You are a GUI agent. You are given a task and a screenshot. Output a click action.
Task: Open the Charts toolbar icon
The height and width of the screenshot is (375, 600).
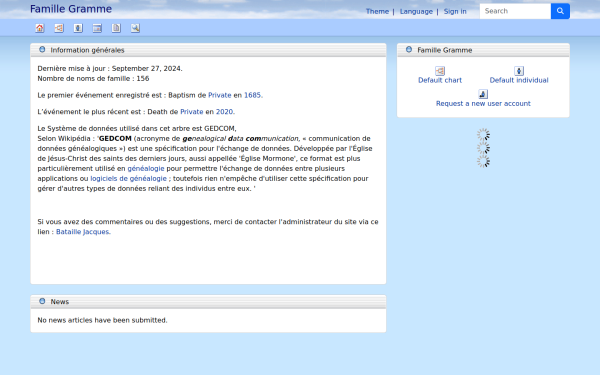[59, 28]
